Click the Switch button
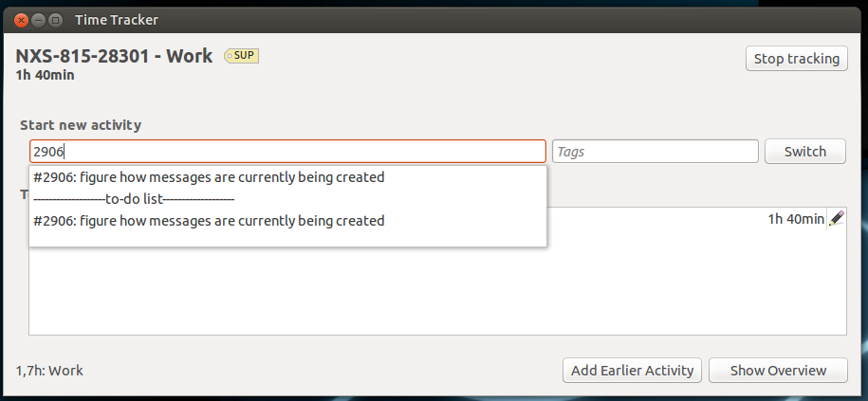This screenshot has width=868, height=401. pyautogui.click(x=804, y=152)
